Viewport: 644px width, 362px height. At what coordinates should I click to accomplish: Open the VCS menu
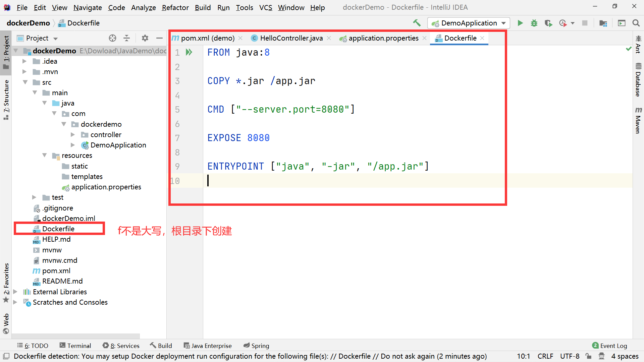coord(266,7)
